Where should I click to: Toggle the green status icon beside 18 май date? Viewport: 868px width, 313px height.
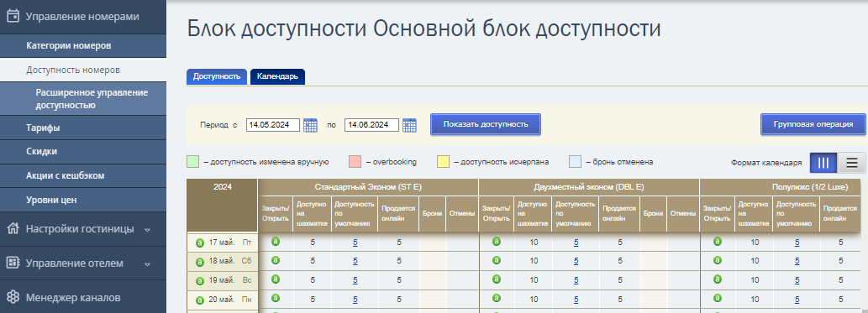[x=200, y=262]
